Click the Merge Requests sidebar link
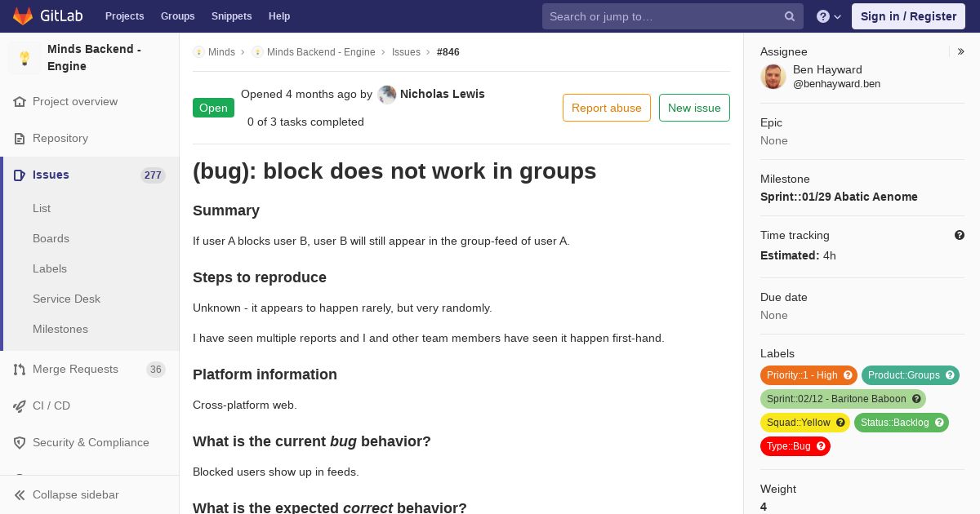Screen dimensions: 980x514 click(75, 370)
